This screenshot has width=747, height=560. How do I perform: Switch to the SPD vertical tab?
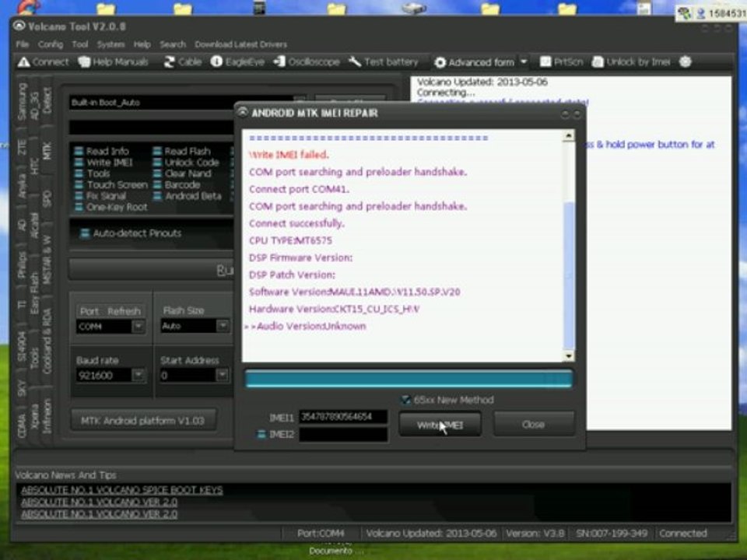click(47, 198)
